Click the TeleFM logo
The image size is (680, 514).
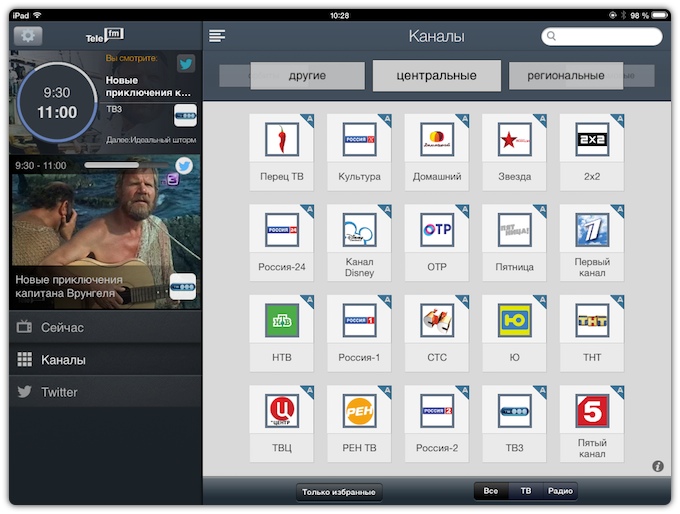105,36
